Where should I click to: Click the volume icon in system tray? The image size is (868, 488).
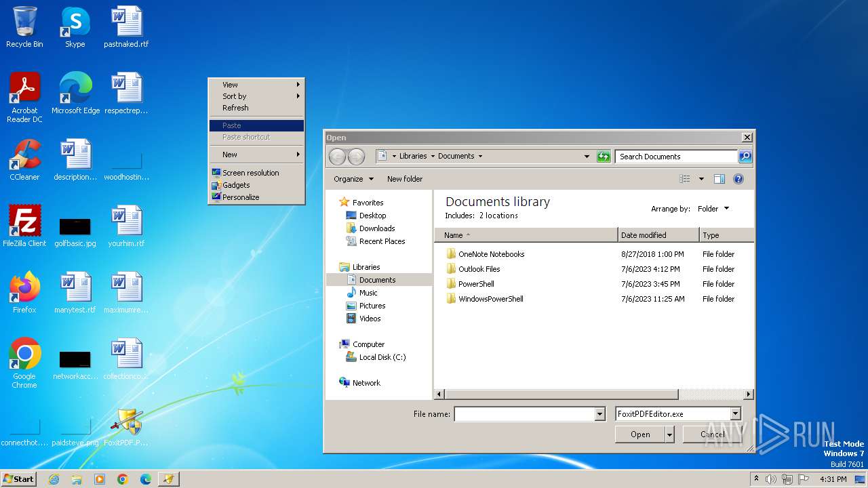pos(771,479)
